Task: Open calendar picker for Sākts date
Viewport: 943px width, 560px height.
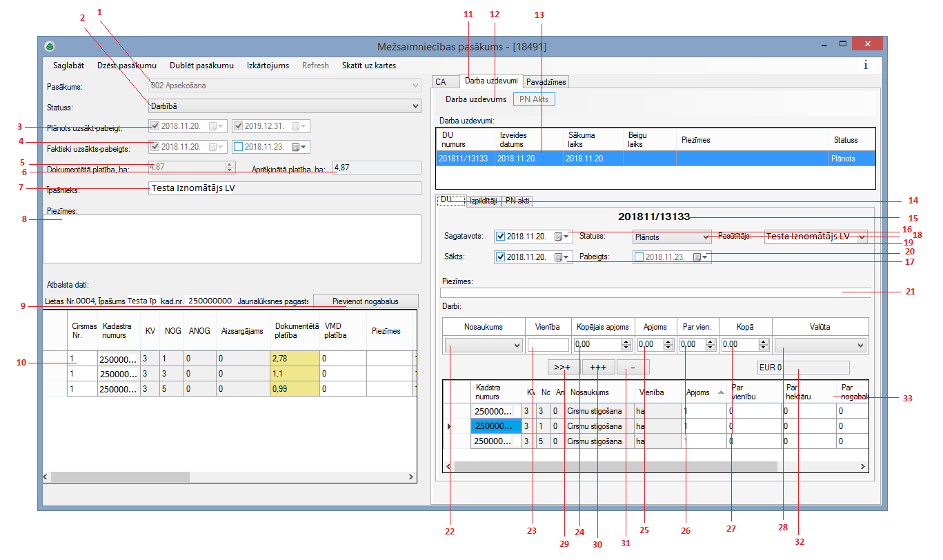Action: (x=559, y=257)
